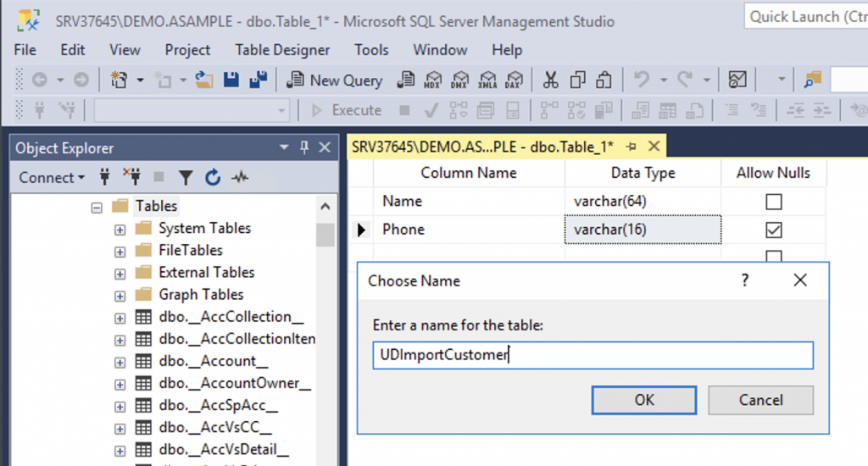This screenshot has height=466, width=868.
Task: Expand the FileTables folder
Action: (120, 252)
